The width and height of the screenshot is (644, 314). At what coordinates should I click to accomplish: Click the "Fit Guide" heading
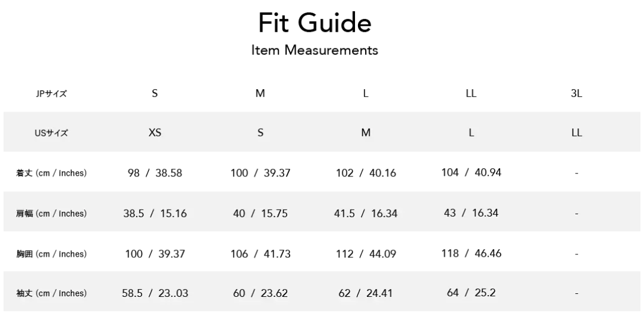click(314, 24)
